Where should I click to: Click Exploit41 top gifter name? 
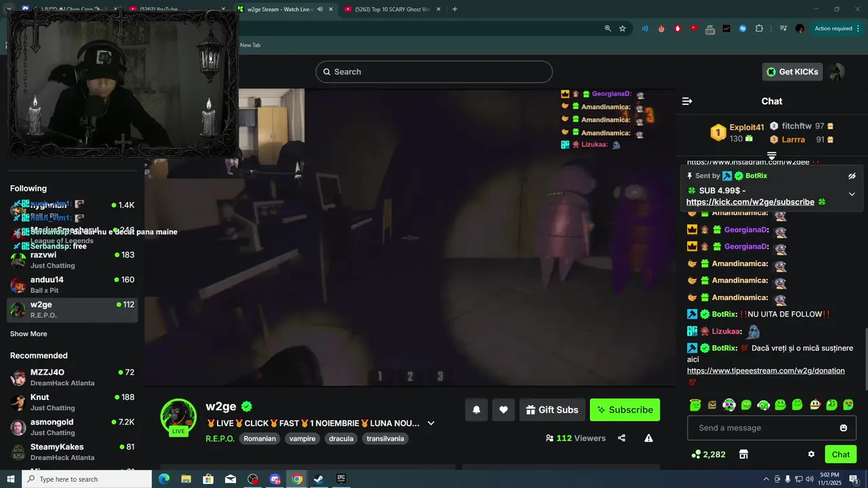(x=747, y=127)
